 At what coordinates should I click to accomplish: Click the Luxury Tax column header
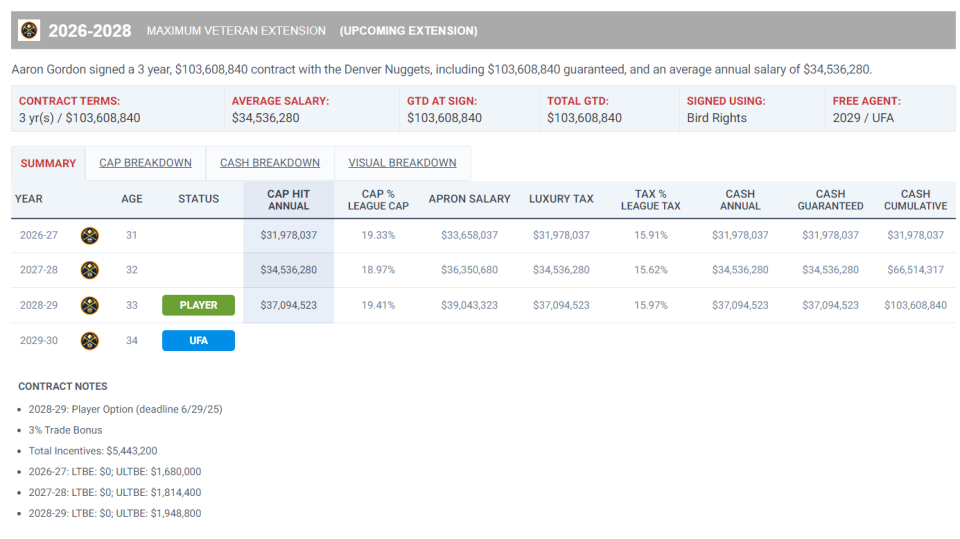tap(561, 199)
